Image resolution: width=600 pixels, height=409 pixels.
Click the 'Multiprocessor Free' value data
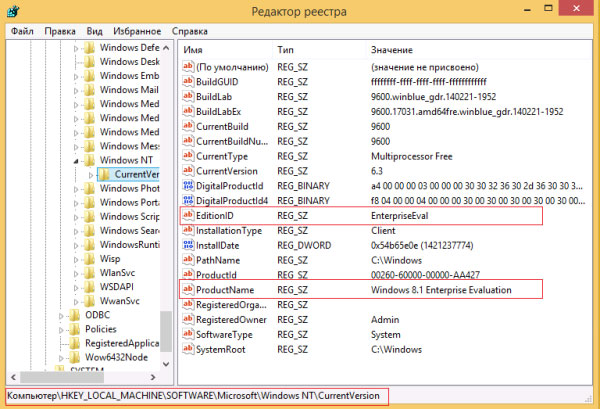(411, 156)
